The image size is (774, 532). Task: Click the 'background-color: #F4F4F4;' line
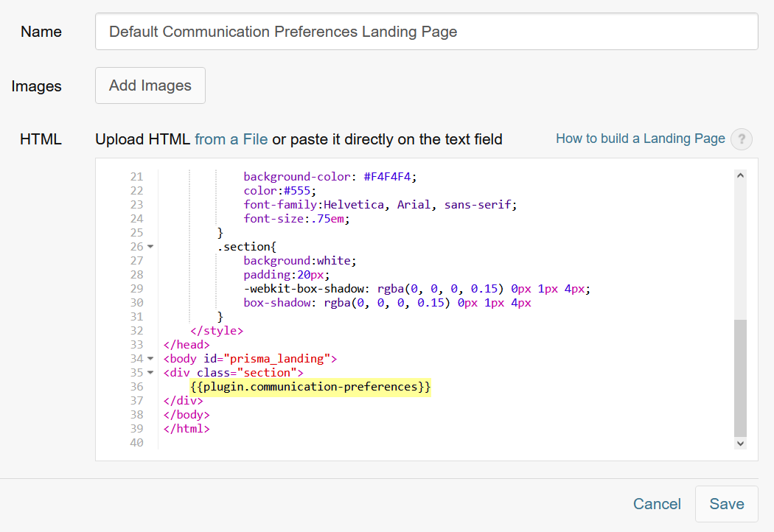(x=330, y=176)
